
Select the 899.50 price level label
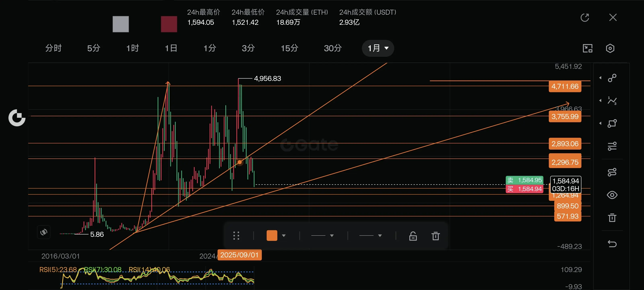(568, 206)
